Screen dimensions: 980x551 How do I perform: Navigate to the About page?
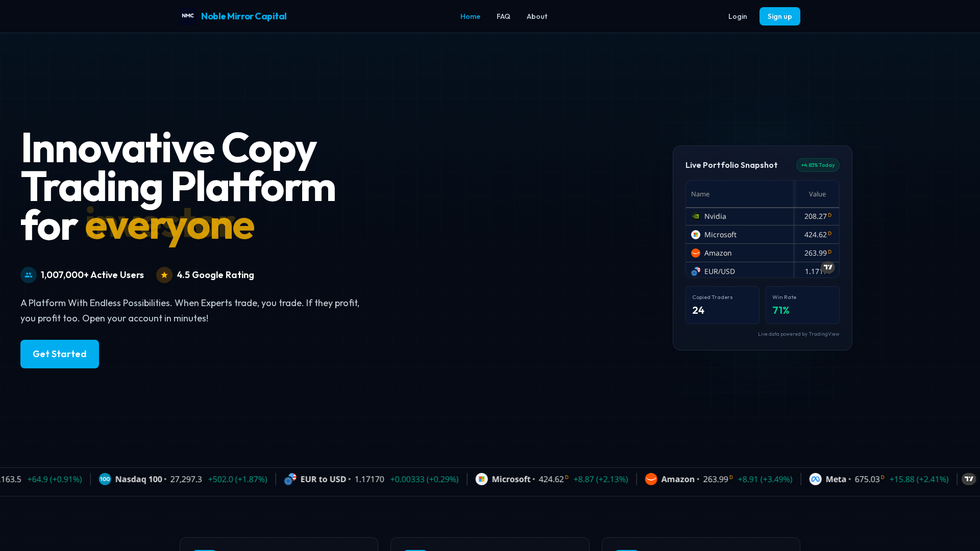tap(537, 16)
